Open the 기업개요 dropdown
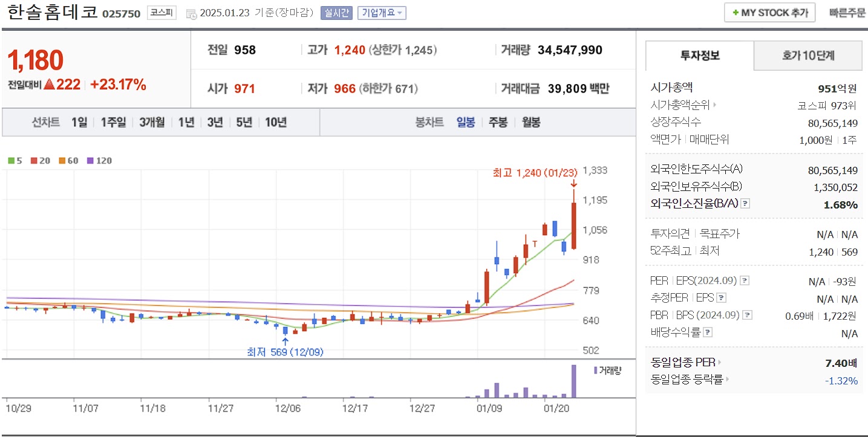This screenshot has width=868, height=437. (382, 13)
